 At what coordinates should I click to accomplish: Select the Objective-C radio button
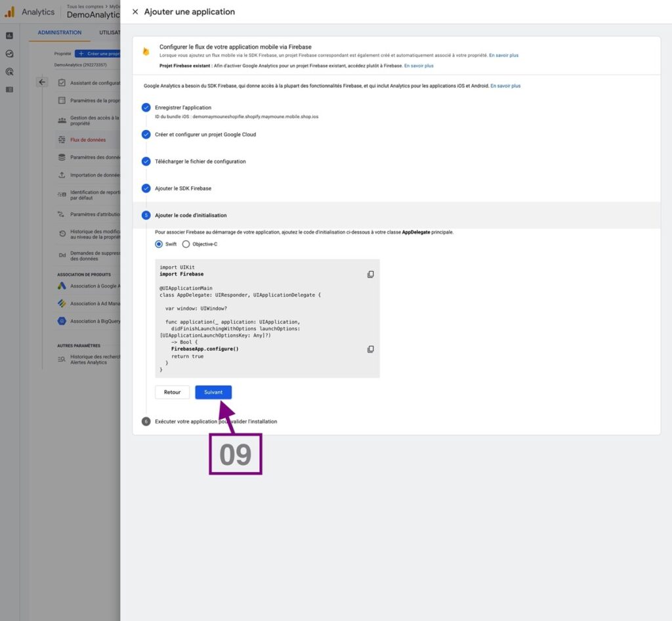point(186,244)
